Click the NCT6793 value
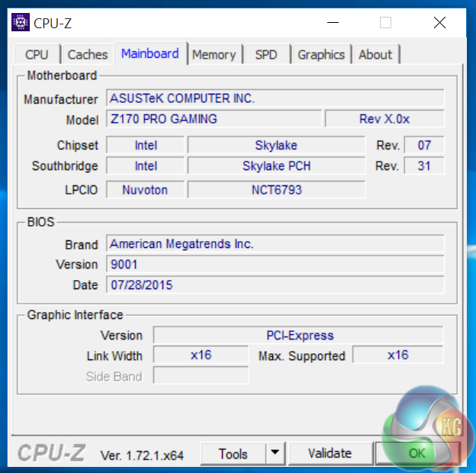The height and width of the screenshot is (473, 476). (276, 190)
